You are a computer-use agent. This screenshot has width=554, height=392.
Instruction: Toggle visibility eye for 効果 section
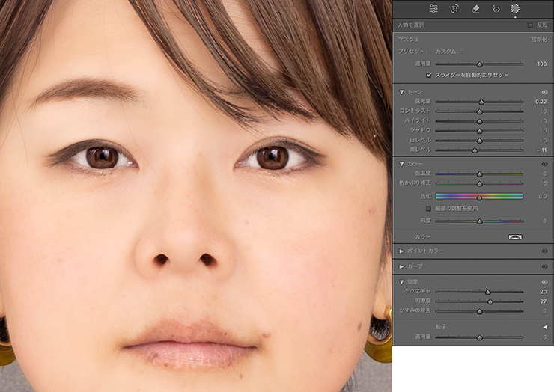(544, 282)
